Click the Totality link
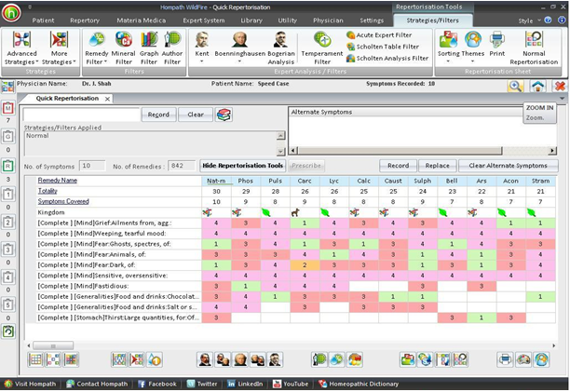 pyautogui.click(x=47, y=191)
